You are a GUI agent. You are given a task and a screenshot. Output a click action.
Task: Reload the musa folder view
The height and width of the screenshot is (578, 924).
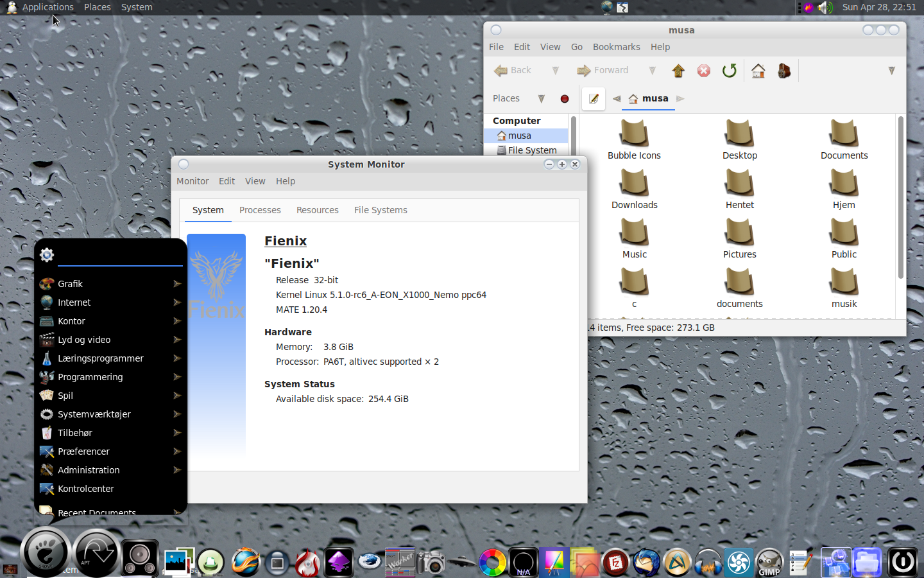(729, 71)
